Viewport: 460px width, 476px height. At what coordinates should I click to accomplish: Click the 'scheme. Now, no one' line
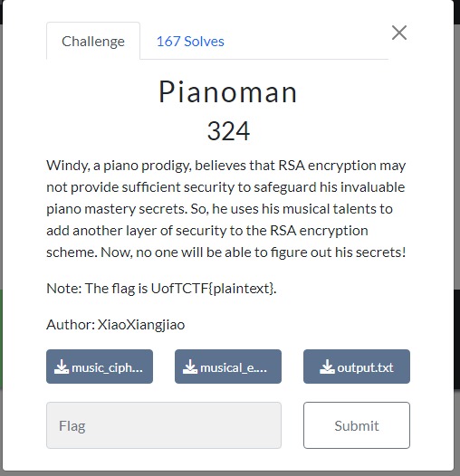(226, 252)
